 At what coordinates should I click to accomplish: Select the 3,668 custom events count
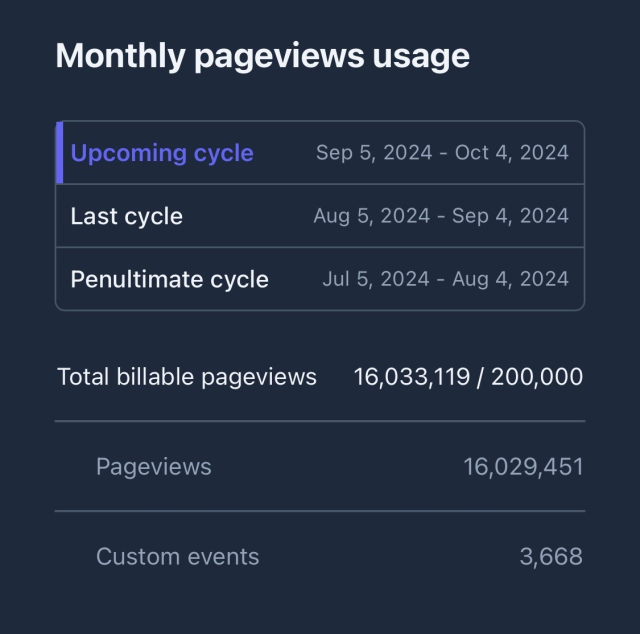pyautogui.click(x=550, y=557)
